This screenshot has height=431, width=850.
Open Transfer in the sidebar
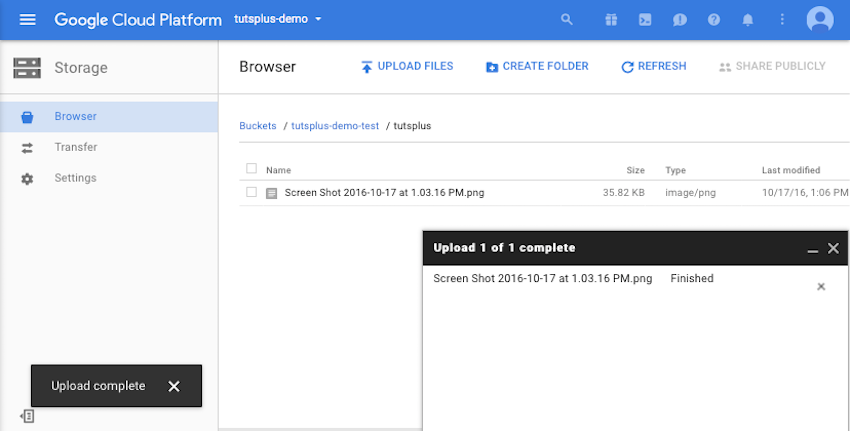click(108, 147)
